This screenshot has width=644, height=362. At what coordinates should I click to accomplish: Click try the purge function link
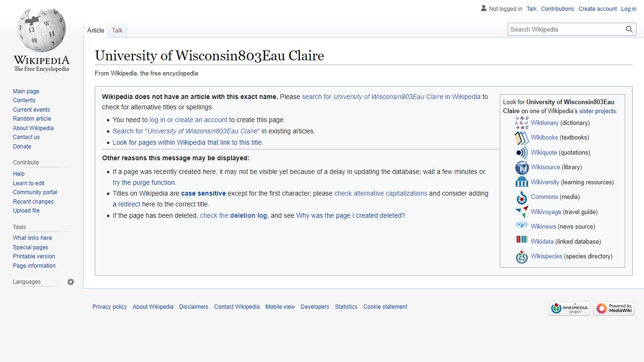click(x=144, y=182)
